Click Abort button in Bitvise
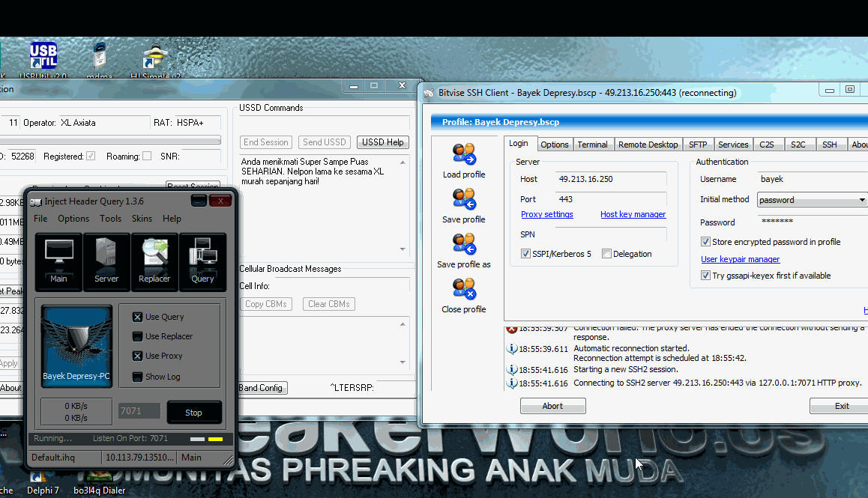 coord(552,406)
